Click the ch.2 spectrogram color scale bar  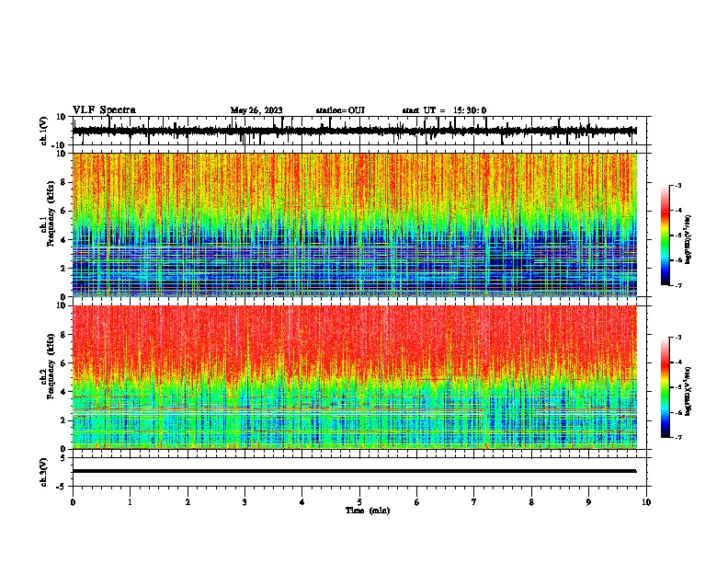coord(665,387)
